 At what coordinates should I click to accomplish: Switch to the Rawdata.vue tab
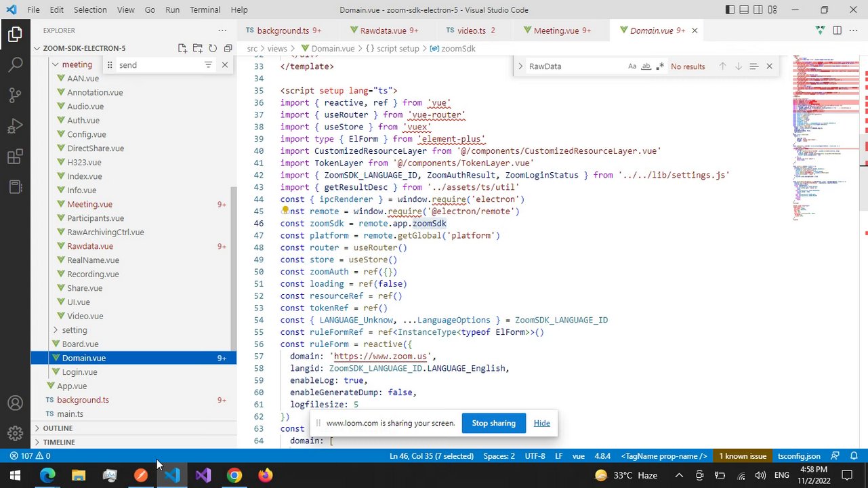pyautogui.click(x=384, y=30)
